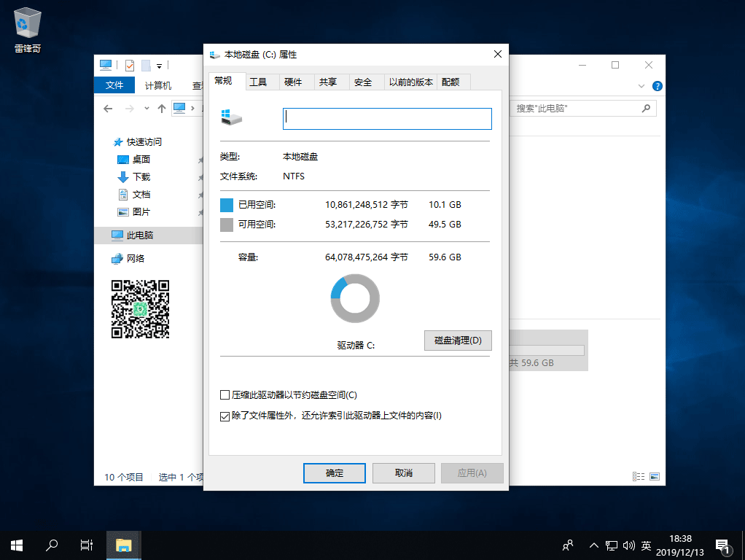The image size is (745, 560).
Task: Open Task View from the taskbar
Action: tap(86, 545)
